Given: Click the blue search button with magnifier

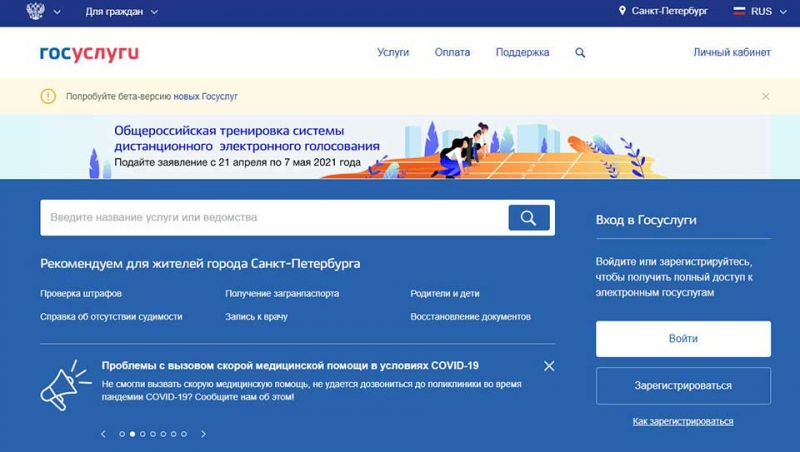Looking at the screenshot, I should [529, 218].
